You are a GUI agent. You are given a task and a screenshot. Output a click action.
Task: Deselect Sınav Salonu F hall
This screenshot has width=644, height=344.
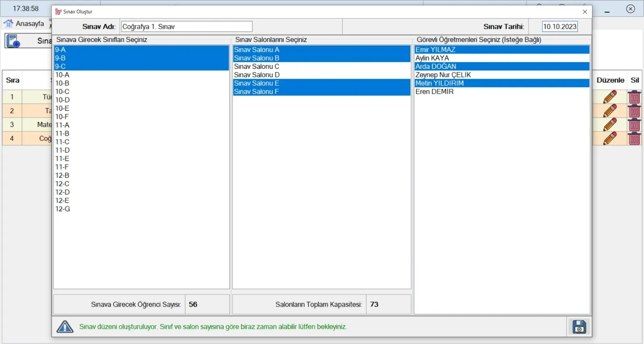tap(256, 92)
